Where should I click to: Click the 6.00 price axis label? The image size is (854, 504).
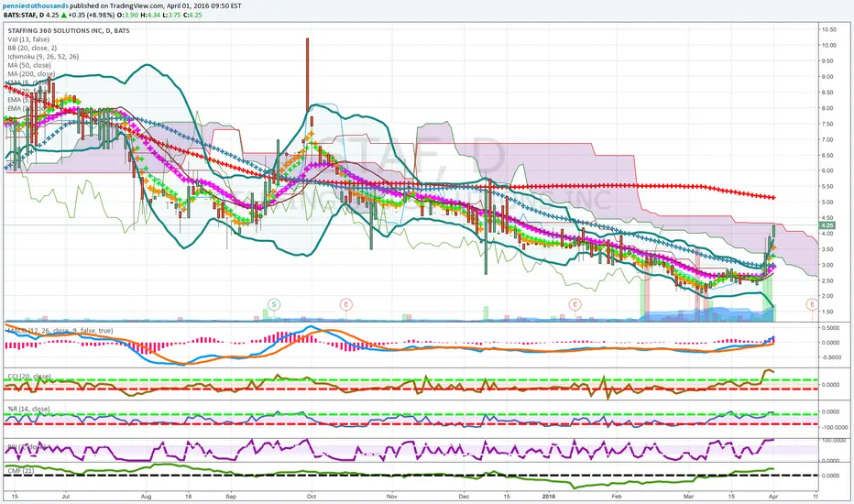pyautogui.click(x=827, y=170)
